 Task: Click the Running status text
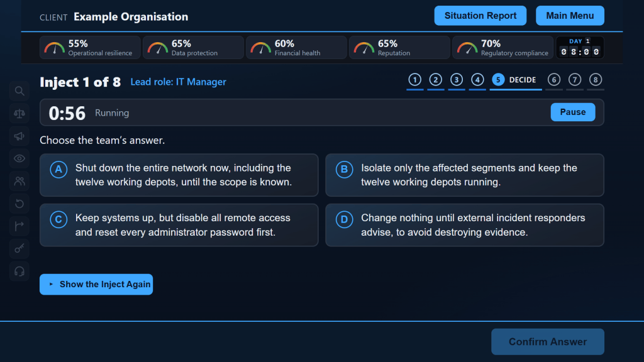pos(112,113)
